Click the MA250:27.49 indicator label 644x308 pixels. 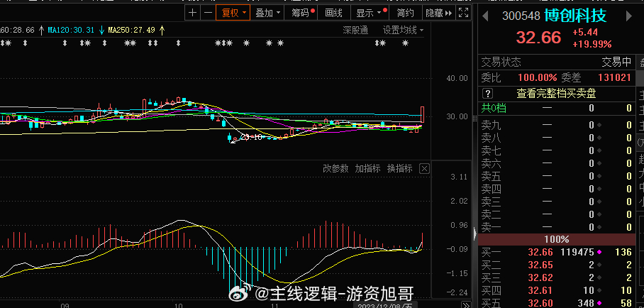pyautogui.click(x=131, y=30)
